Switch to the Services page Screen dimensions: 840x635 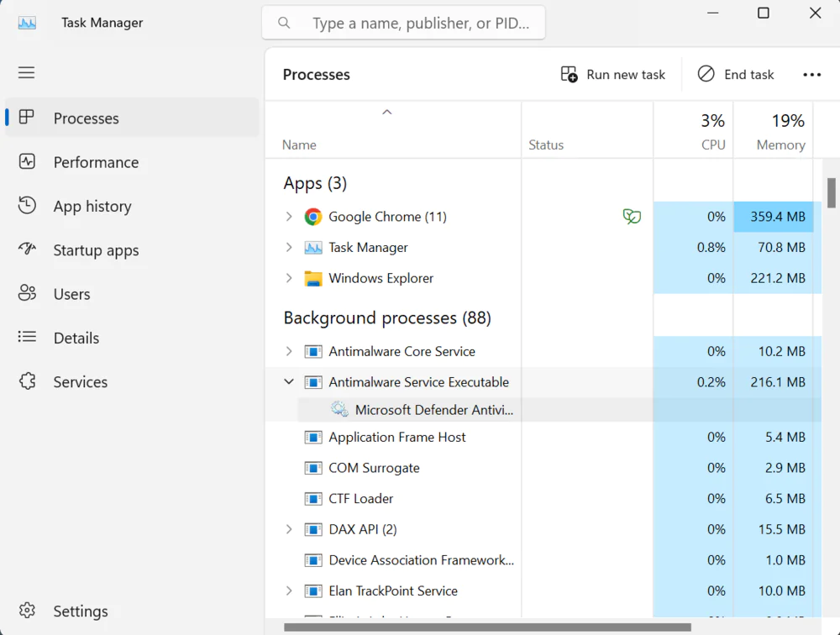pos(132,381)
